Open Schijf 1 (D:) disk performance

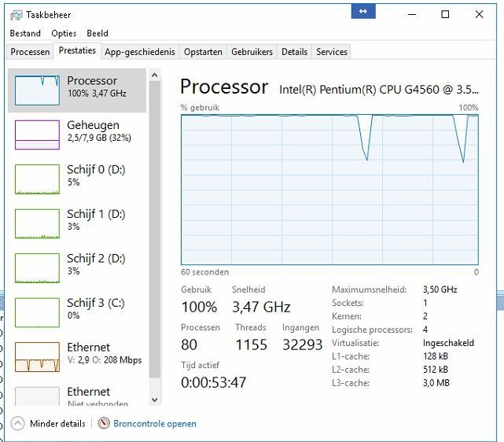point(37,223)
